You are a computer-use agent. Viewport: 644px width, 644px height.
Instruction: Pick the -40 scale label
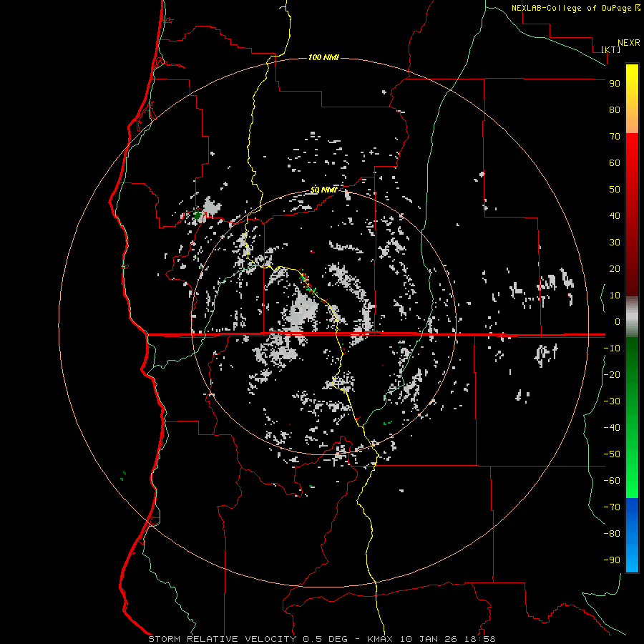coord(612,428)
